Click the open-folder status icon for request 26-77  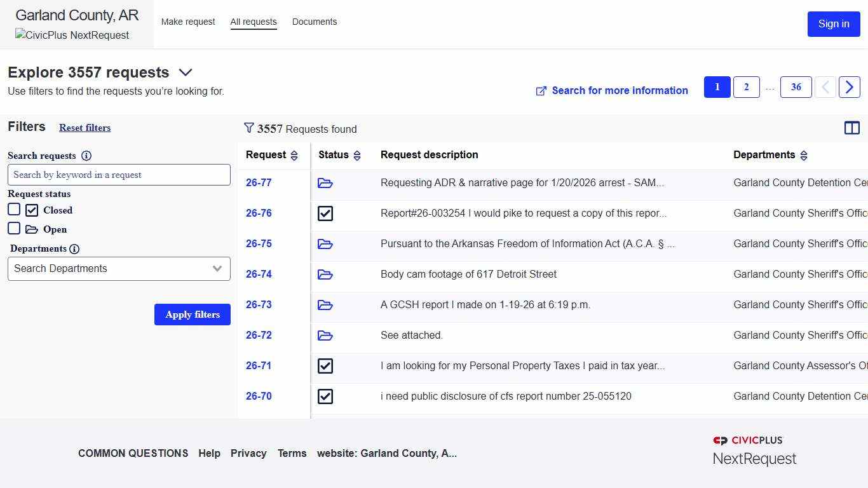coord(325,183)
